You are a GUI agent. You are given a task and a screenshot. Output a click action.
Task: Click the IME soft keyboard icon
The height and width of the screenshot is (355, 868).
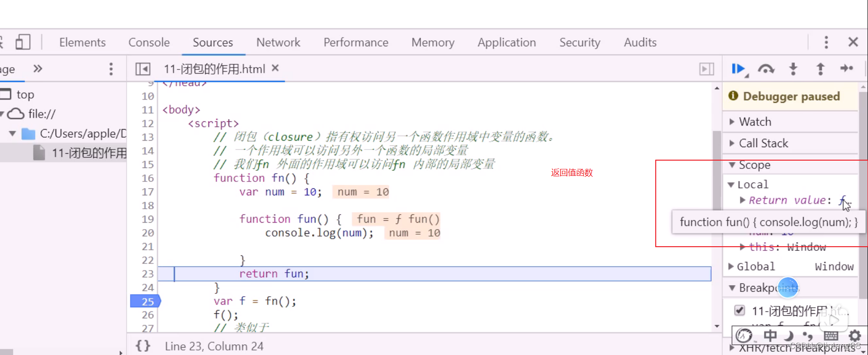831,336
